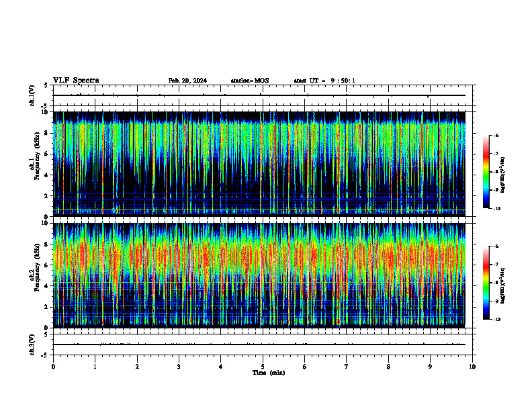The width and height of the screenshot is (532, 411).
Task: Click time axis tick label "0"
Action: click(53, 367)
